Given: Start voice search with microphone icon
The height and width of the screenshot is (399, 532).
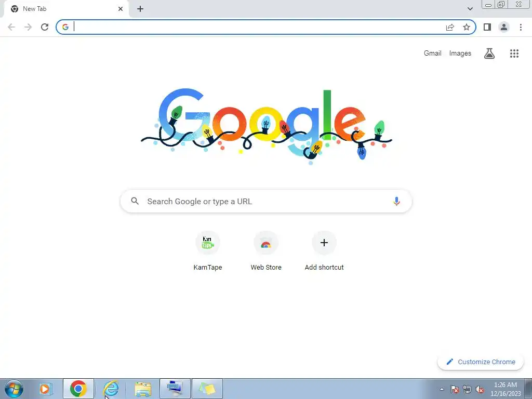Looking at the screenshot, I should 396,201.
